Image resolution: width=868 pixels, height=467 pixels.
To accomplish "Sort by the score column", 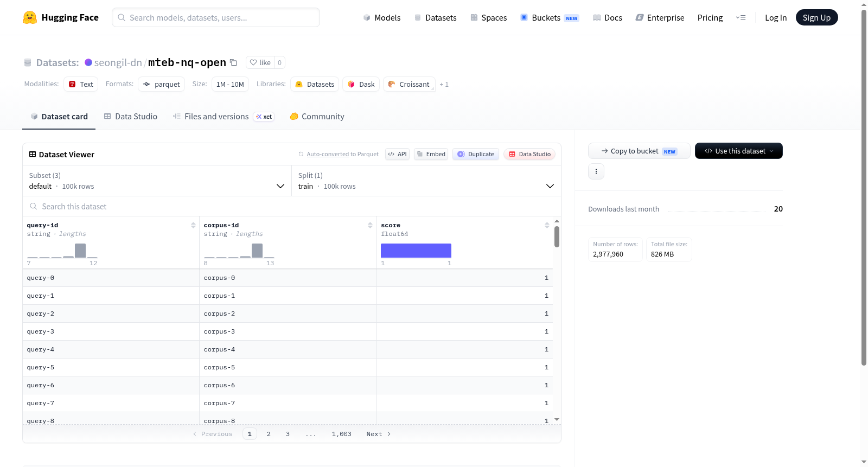I will tap(547, 225).
